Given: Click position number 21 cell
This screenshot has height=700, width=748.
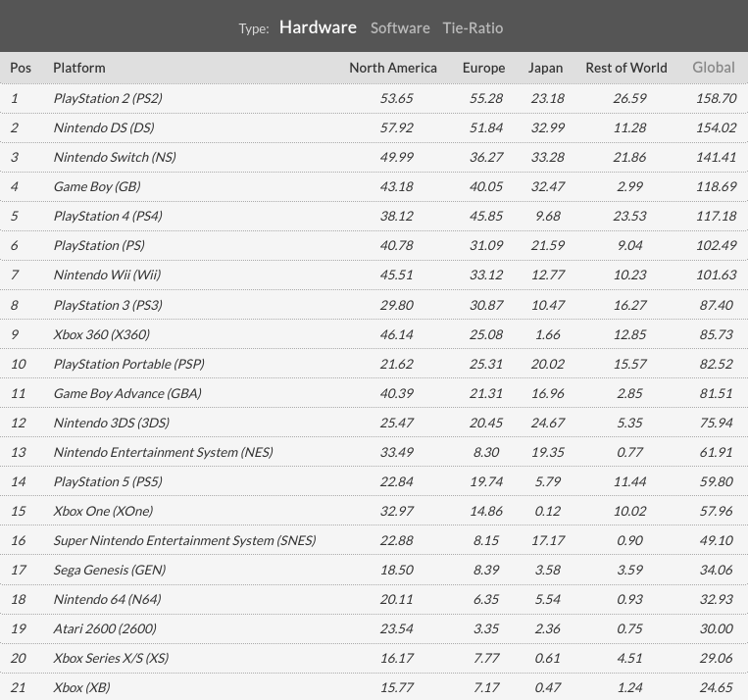Looking at the screenshot, I should (x=18, y=687).
